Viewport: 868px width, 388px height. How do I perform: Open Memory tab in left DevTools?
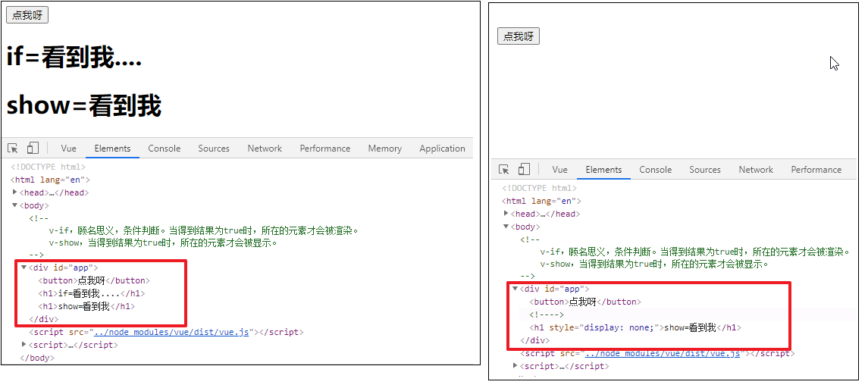pyautogui.click(x=385, y=149)
